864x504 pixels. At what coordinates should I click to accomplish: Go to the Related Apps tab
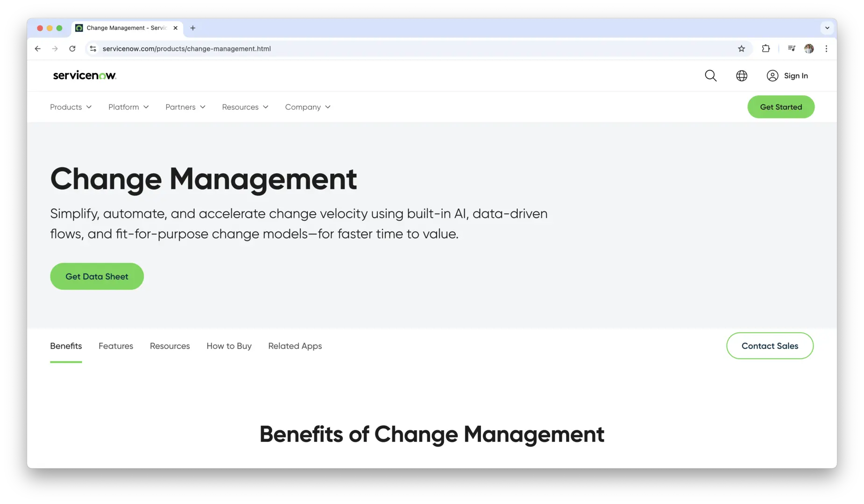click(x=295, y=346)
